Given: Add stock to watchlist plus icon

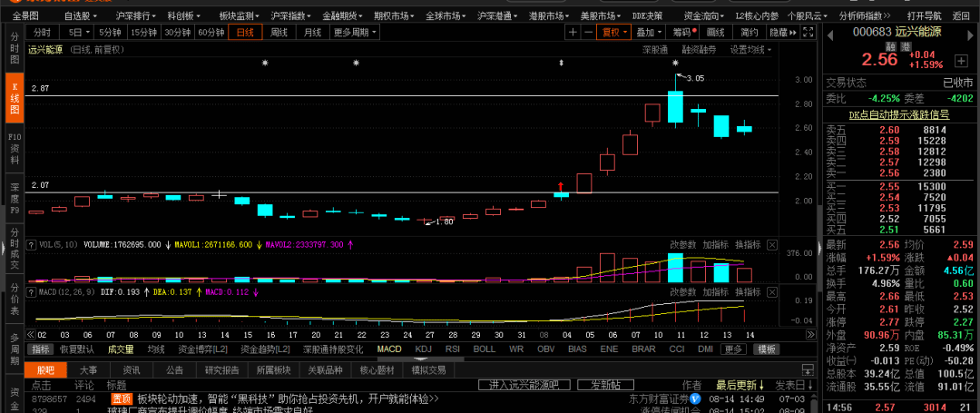Looking at the screenshot, I should coord(958,62).
